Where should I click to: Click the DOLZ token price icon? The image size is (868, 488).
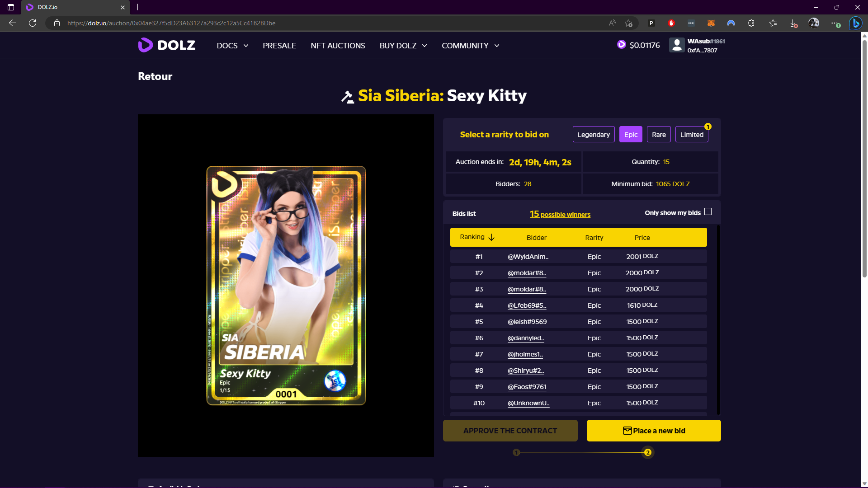[622, 44]
